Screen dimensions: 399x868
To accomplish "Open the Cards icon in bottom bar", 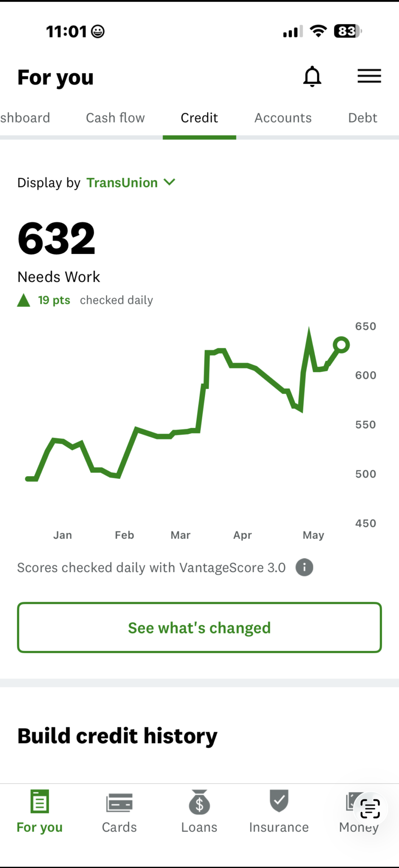I will 119,803.
